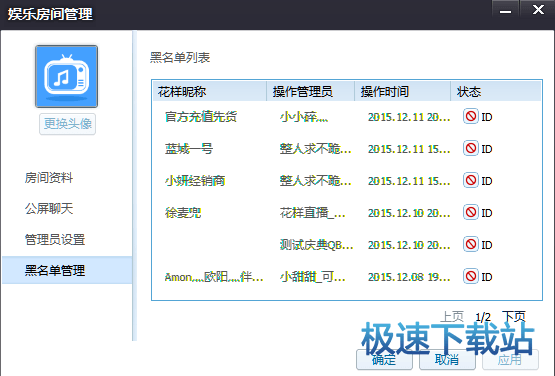This screenshot has width=555, height=376.
Task: Open the 管理员设置 section
Action: click(55, 240)
